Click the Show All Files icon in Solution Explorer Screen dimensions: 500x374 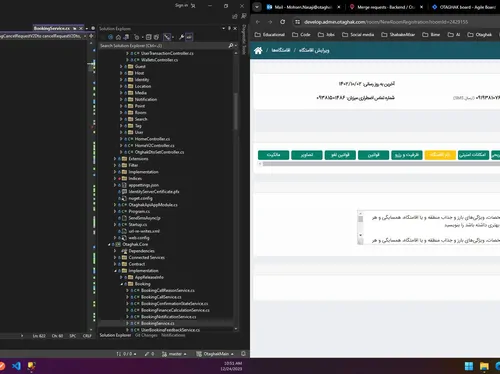[156, 37]
